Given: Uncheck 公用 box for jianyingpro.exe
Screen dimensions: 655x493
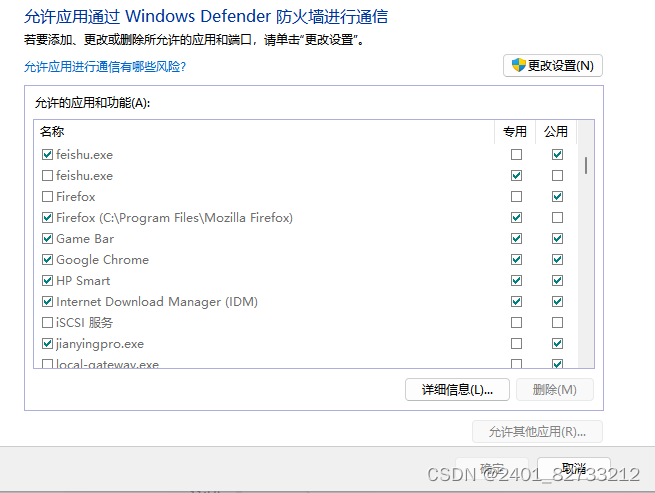Looking at the screenshot, I should (557, 343).
